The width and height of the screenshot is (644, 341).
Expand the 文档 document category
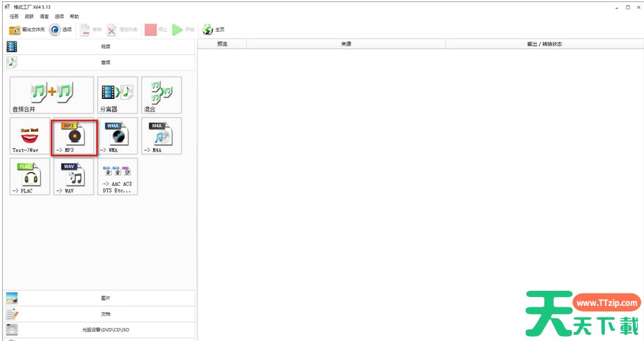[x=100, y=314]
